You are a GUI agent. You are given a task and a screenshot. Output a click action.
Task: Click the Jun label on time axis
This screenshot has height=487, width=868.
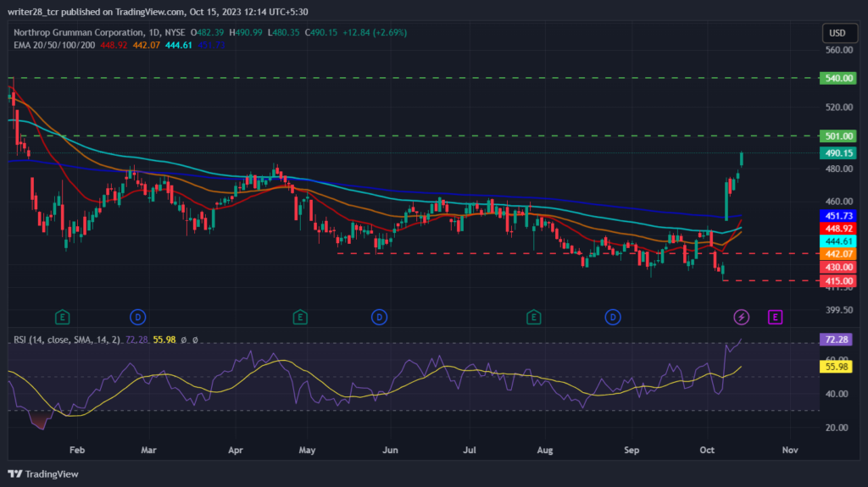pos(390,450)
